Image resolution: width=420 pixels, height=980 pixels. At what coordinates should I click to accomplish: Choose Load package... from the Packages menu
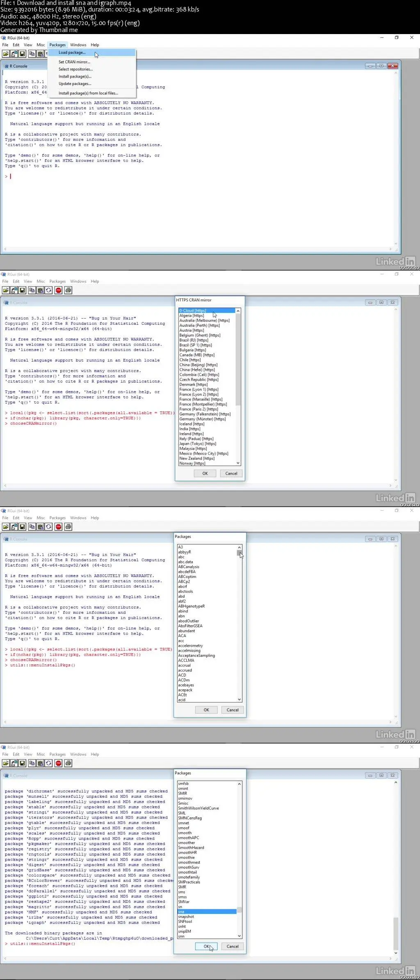point(91,53)
